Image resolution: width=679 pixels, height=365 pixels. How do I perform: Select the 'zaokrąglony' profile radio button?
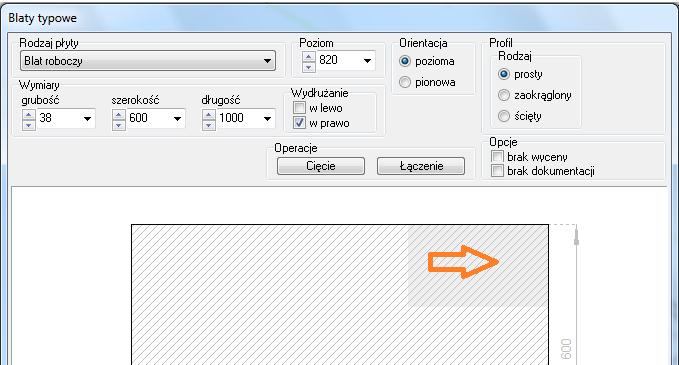504,95
